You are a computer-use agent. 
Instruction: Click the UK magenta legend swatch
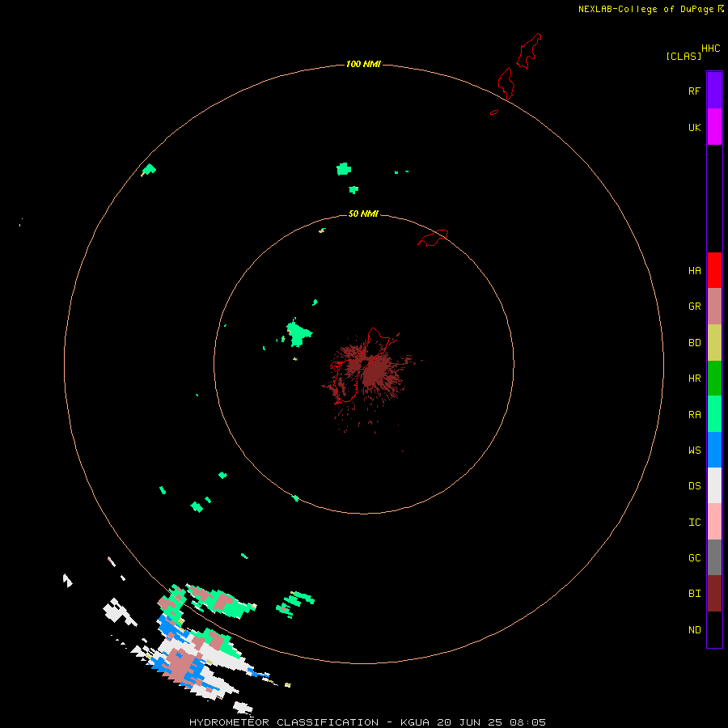(714, 127)
